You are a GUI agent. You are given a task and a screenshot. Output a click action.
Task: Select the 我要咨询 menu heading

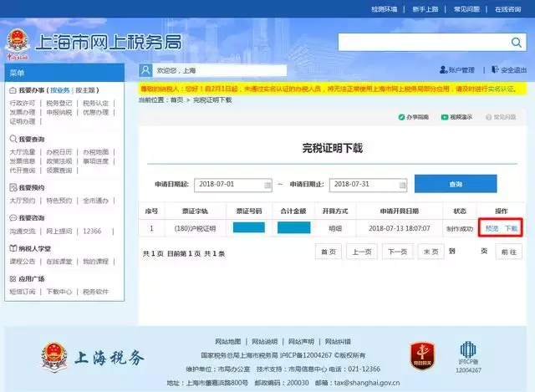click(32, 218)
